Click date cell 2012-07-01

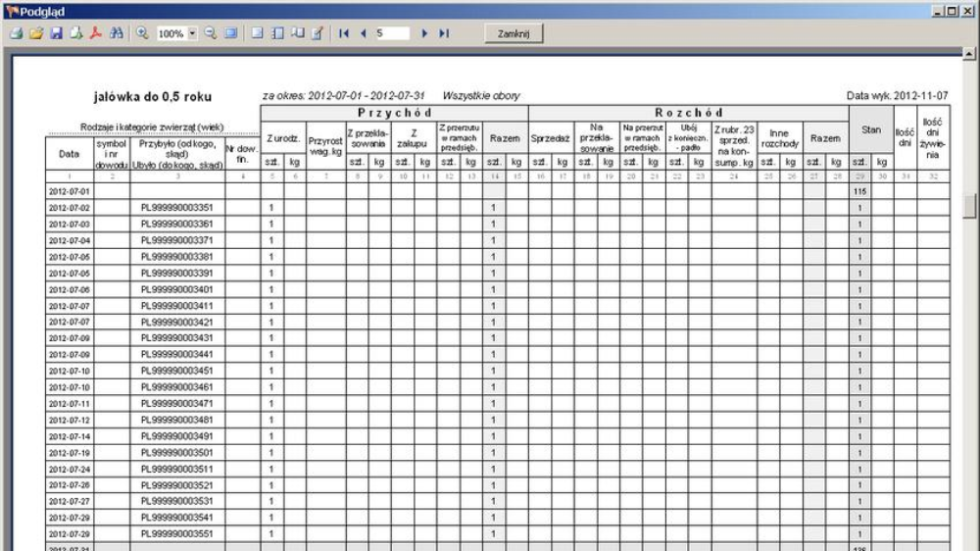click(70, 191)
